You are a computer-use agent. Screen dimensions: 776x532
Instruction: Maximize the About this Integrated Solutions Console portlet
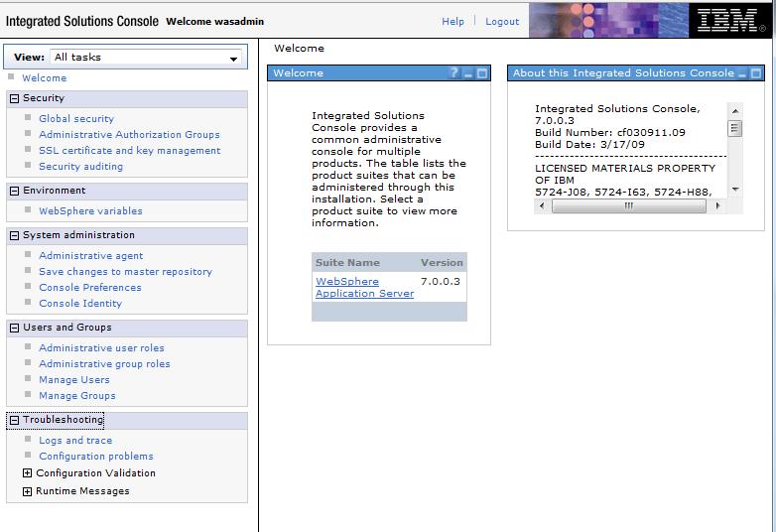click(x=756, y=73)
